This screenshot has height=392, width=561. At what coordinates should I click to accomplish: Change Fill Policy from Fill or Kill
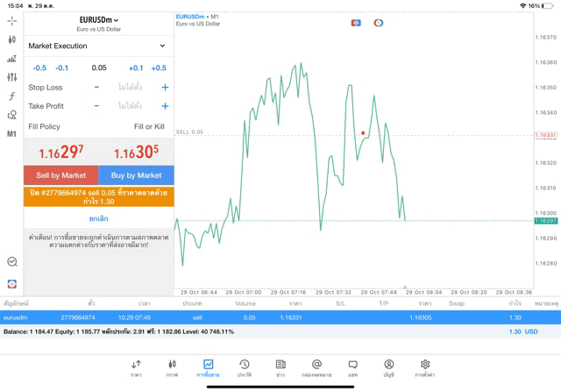(x=148, y=127)
